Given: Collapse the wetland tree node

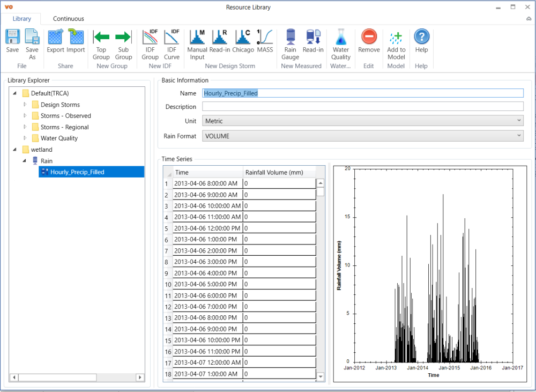Looking at the screenshot, I should pyautogui.click(x=15, y=150).
